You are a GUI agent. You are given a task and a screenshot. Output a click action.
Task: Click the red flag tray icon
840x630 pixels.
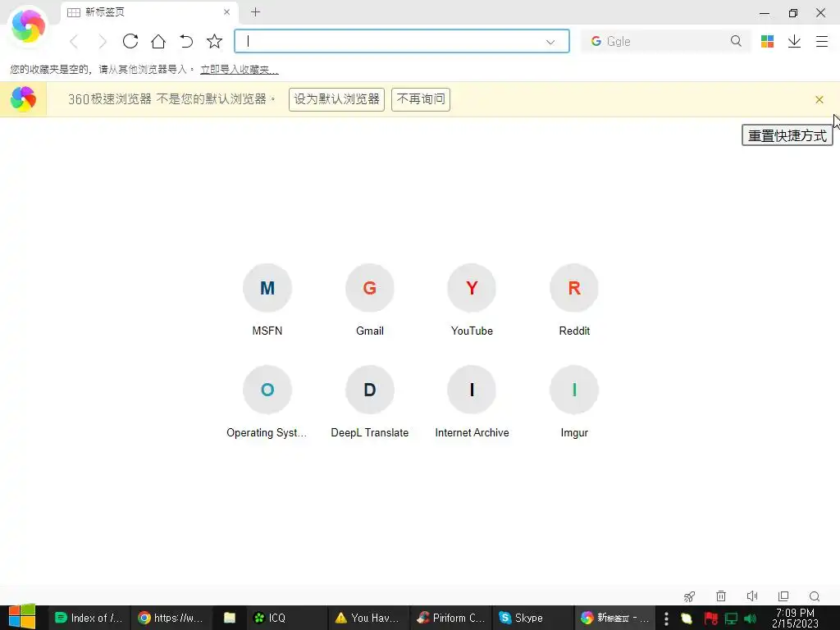click(x=710, y=619)
